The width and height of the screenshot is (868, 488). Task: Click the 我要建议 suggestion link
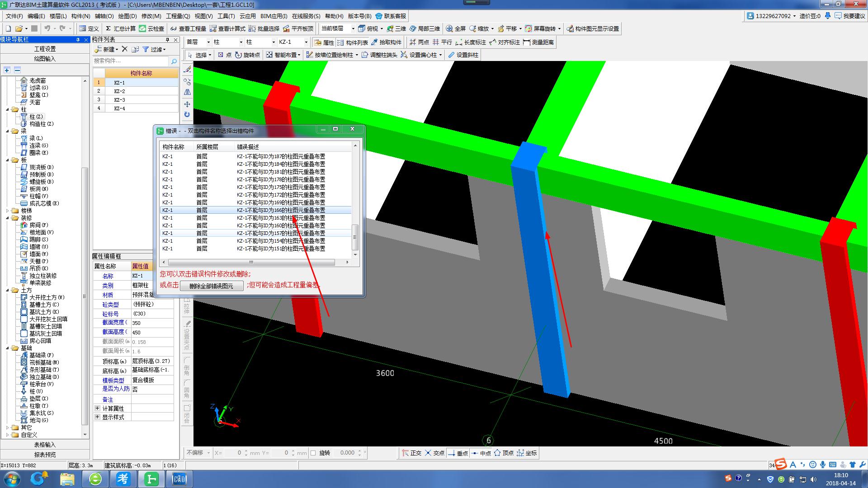850,16
